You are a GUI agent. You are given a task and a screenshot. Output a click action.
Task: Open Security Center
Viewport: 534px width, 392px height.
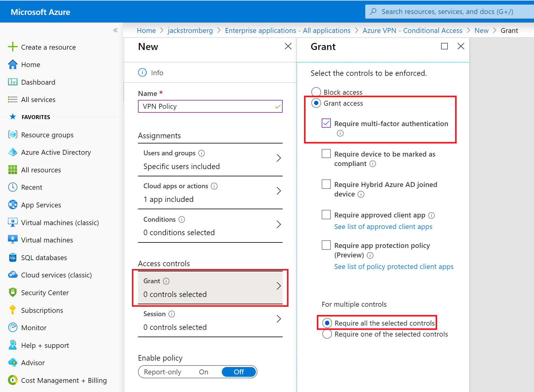45,292
